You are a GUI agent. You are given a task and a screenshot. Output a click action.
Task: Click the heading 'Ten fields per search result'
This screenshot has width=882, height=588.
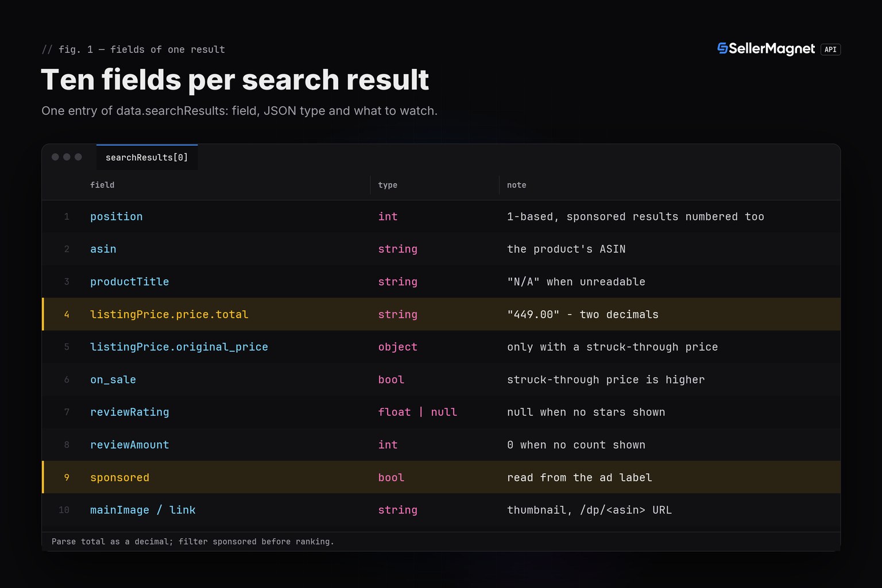click(x=235, y=79)
